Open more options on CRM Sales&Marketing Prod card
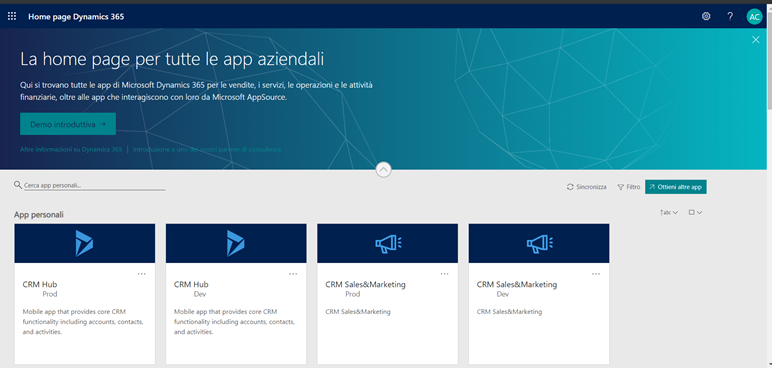Image resolution: width=773 pixels, height=368 pixels. click(x=444, y=274)
